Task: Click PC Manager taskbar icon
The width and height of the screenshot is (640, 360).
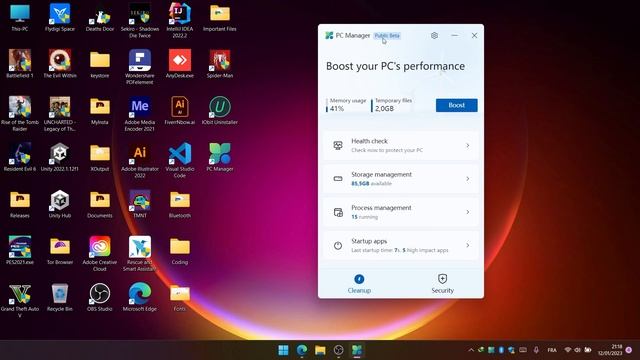Action: tap(357, 350)
